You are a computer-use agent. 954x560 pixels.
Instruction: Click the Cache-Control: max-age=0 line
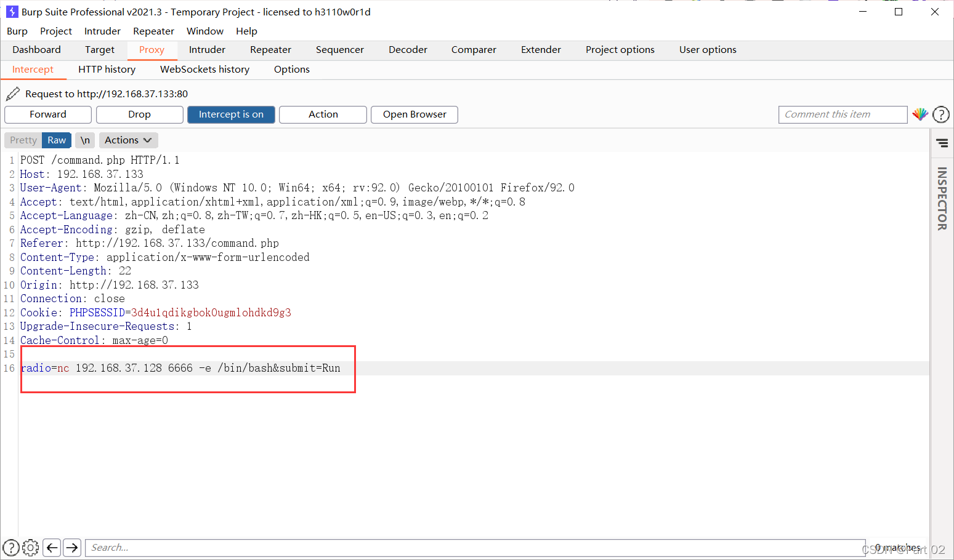click(x=94, y=340)
